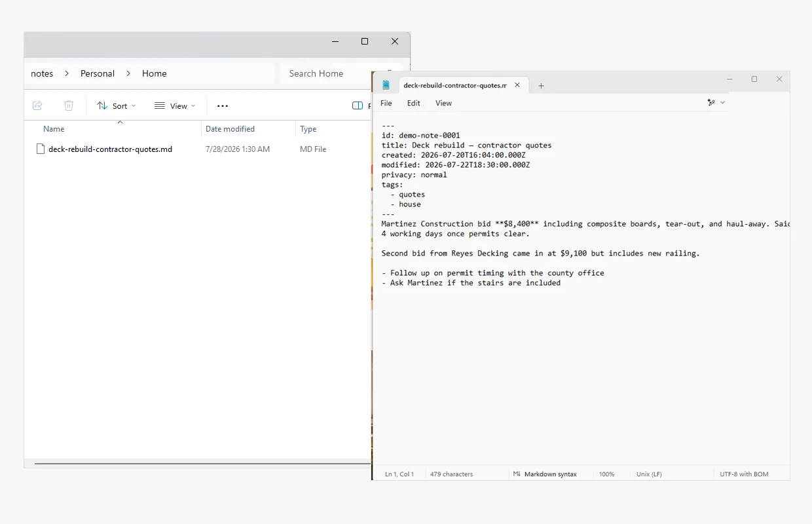This screenshot has height=524, width=812.
Task: Click the 7/28/2026 1:30 AM date cell
Action: click(x=238, y=149)
